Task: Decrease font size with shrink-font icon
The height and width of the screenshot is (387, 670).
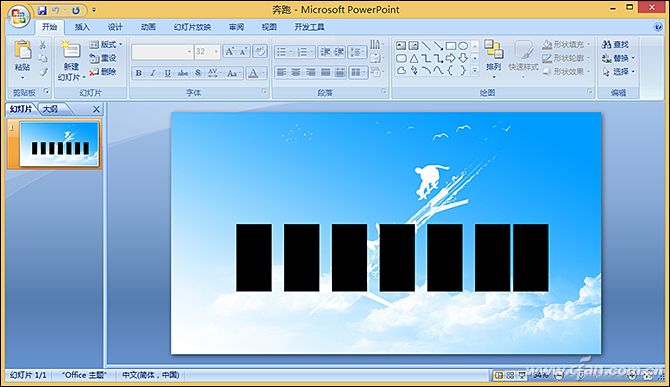Action: click(244, 52)
